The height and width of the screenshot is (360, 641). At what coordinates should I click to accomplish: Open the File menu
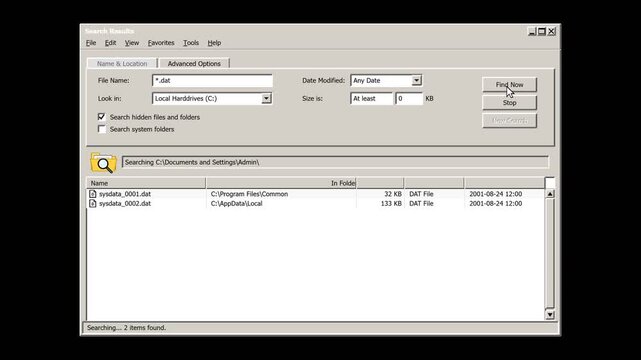[91, 43]
